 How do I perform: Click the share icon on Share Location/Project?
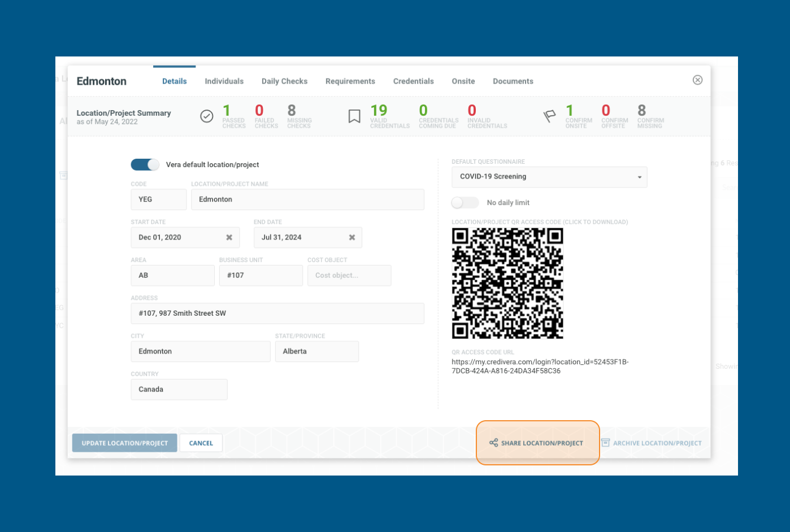[x=493, y=443]
